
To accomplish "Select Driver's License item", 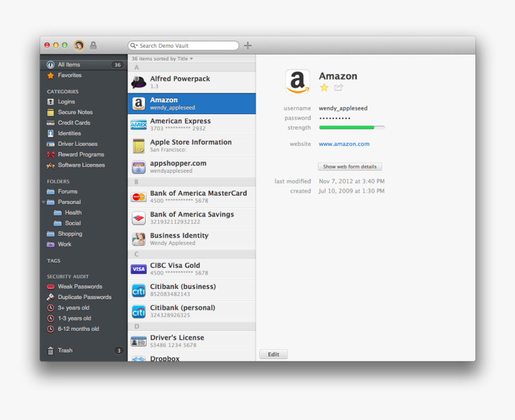I will click(x=192, y=341).
